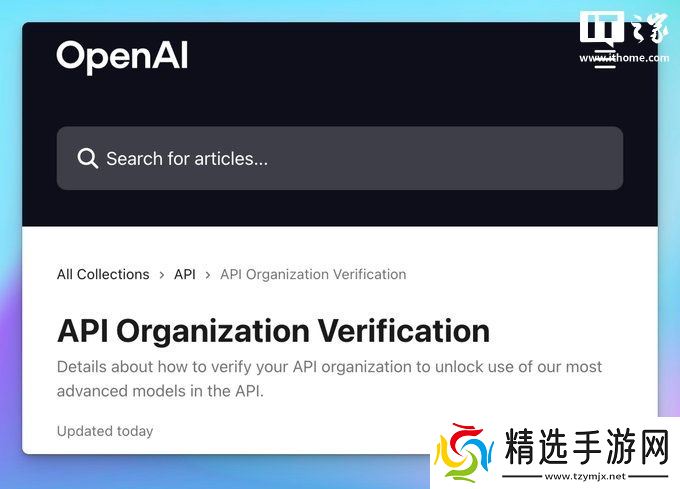Viewport: 680px width, 489px height.
Task: Click the Search for articles field
Action: [340, 158]
